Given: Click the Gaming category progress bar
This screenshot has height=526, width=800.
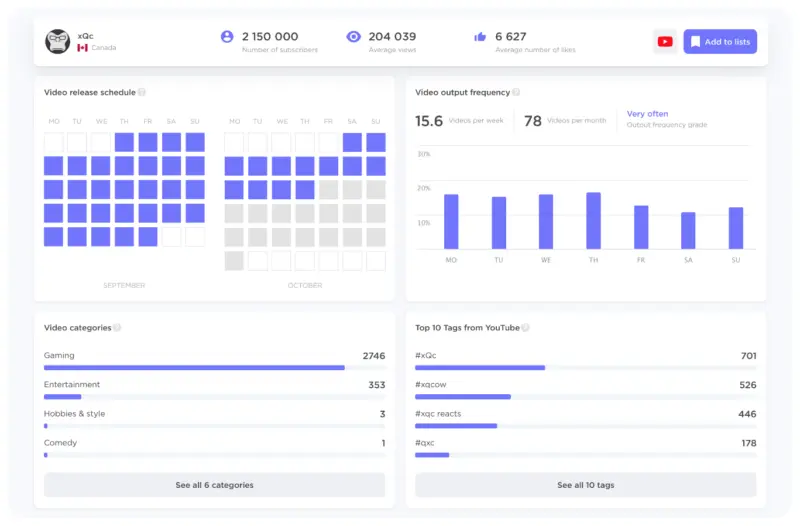Looking at the screenshot, I should tap(194, 368).
